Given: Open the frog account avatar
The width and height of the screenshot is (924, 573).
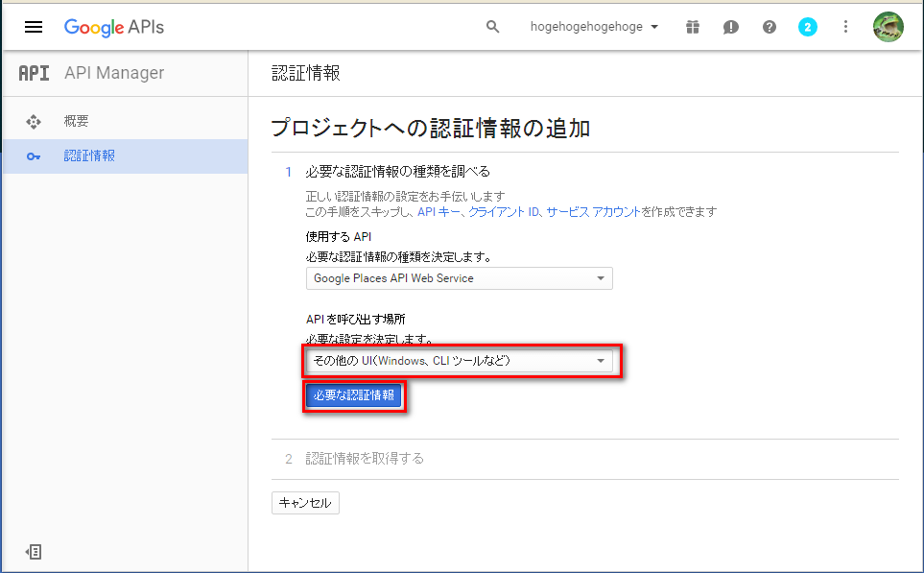Looking at the screenshot, I should 888,27.
